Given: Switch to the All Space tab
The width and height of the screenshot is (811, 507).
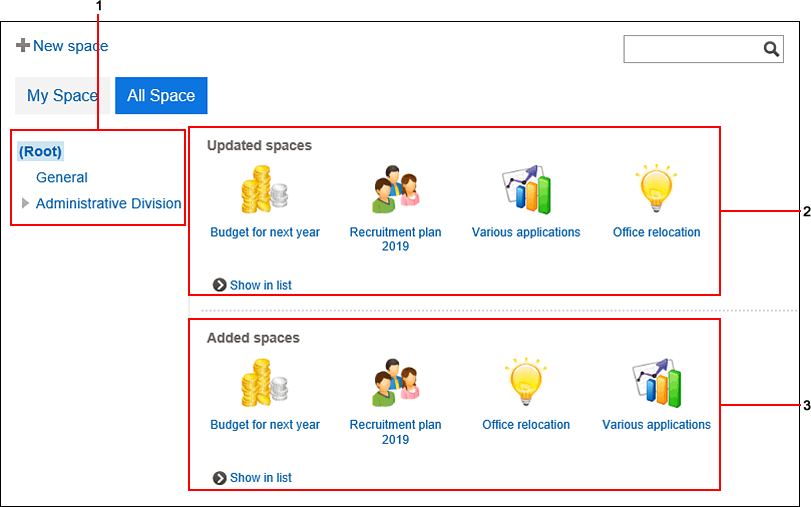Looking at the screenshot, I should tap(161, 96).
